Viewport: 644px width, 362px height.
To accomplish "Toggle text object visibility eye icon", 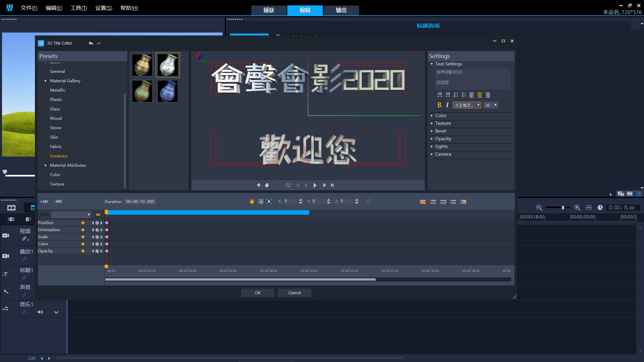I will click(x=98, y=215).
